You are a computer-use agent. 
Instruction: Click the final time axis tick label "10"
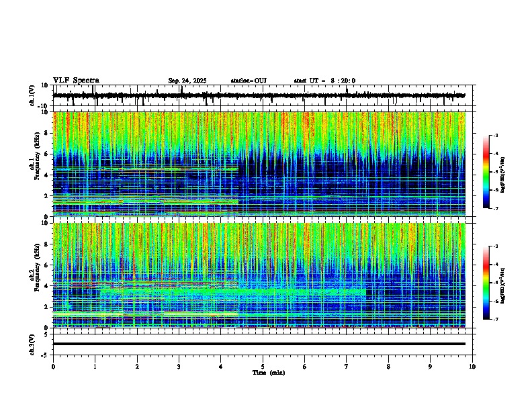click(x=472, y=367)
